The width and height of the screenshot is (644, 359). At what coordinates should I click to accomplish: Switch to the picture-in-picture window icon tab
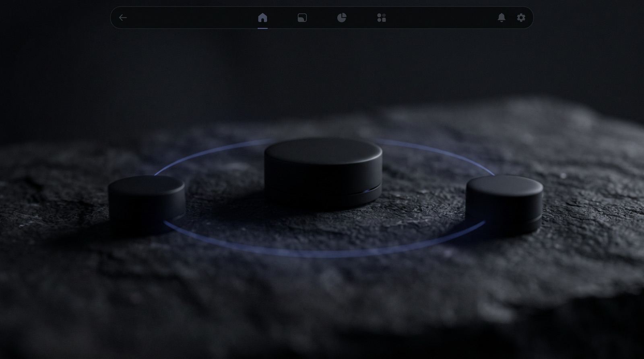tap(302, 18)
